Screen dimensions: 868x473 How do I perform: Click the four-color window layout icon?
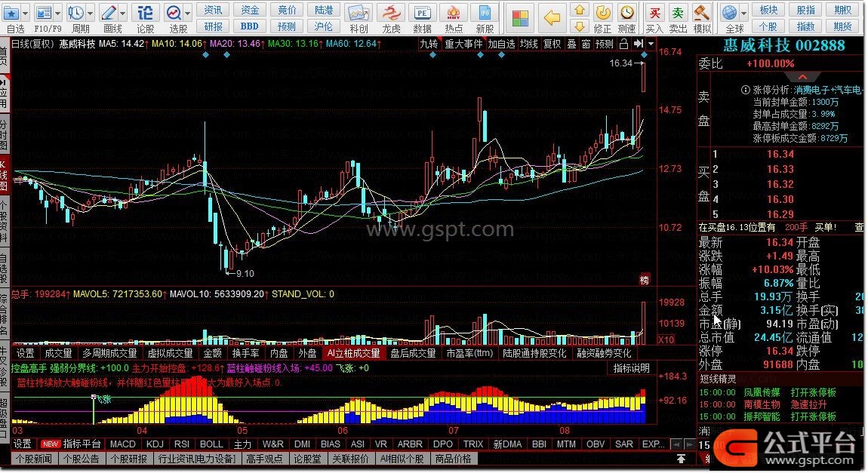tap(520, 18)
